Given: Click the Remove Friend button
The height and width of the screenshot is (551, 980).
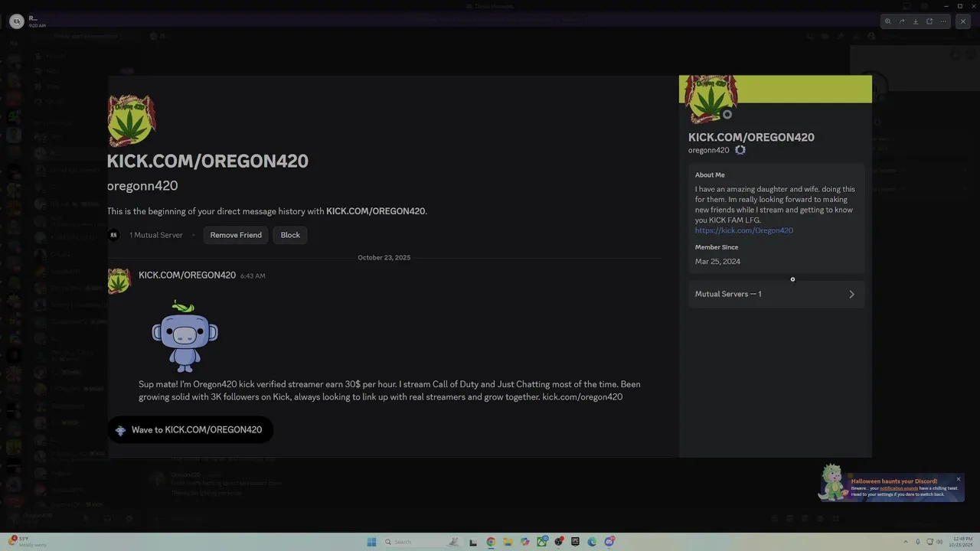Looking at the screenshot, I should (x=236, y=235).
